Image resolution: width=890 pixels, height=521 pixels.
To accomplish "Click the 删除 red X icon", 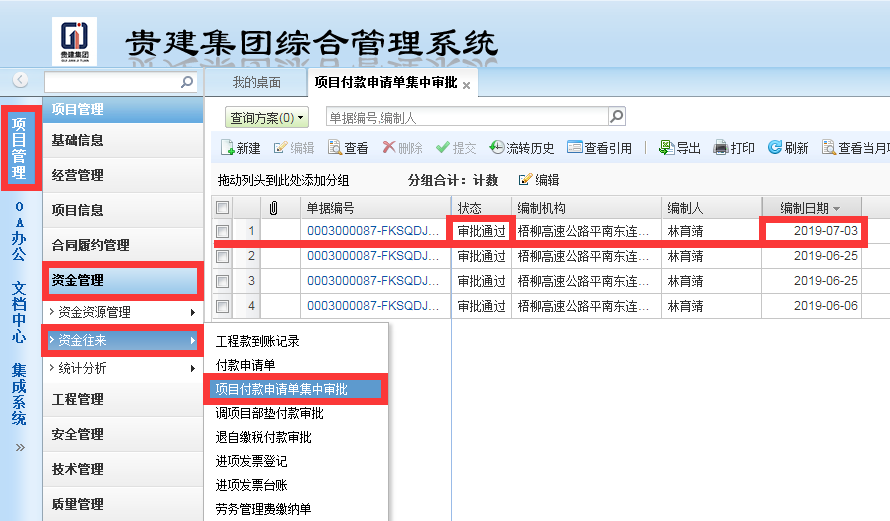I will point(389,148).
